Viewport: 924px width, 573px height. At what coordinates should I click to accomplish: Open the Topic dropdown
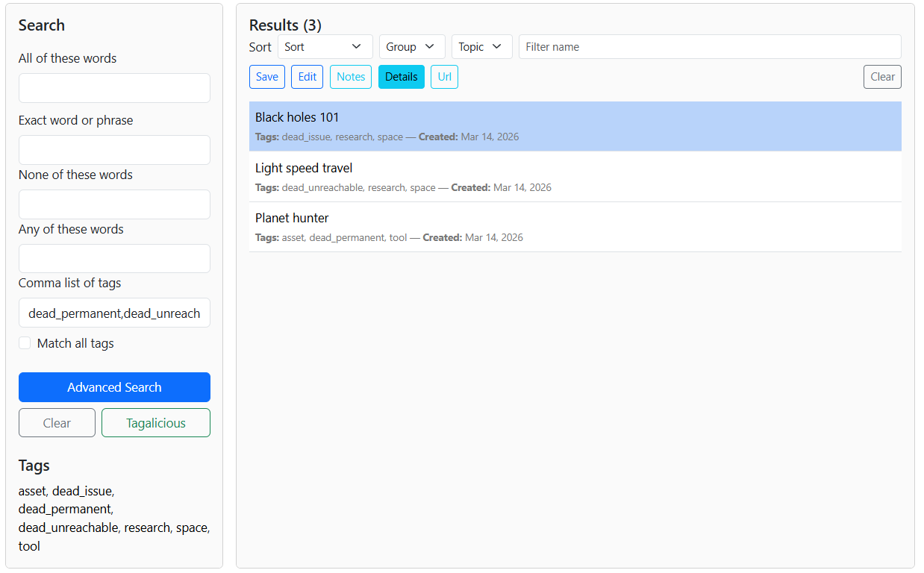pyautogui.click(x=481, y=47)
